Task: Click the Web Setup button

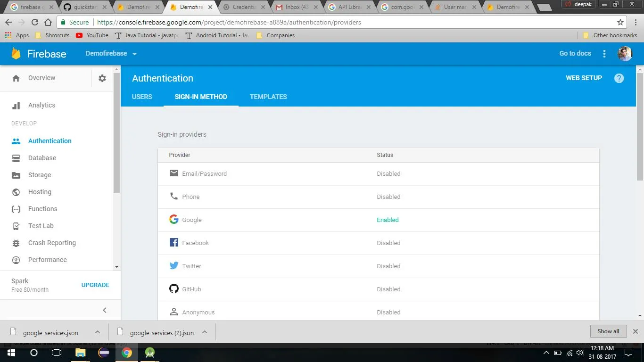Action: (x=584, y=78)
